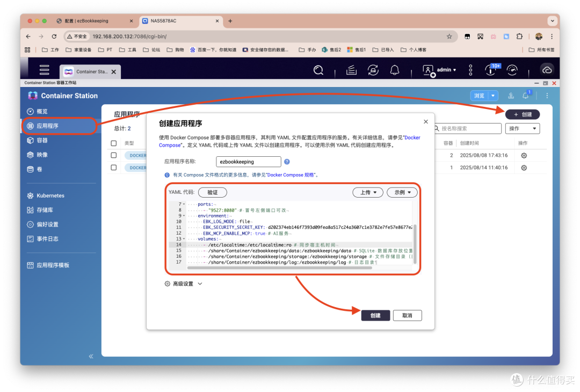Expand 高级设置 advanced settings
This screenshot has width=580, height=392.
[184, 284]
